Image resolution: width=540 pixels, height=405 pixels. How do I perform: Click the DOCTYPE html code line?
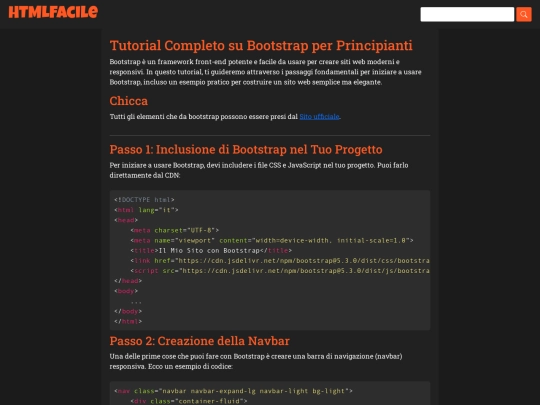click(144, 200)
